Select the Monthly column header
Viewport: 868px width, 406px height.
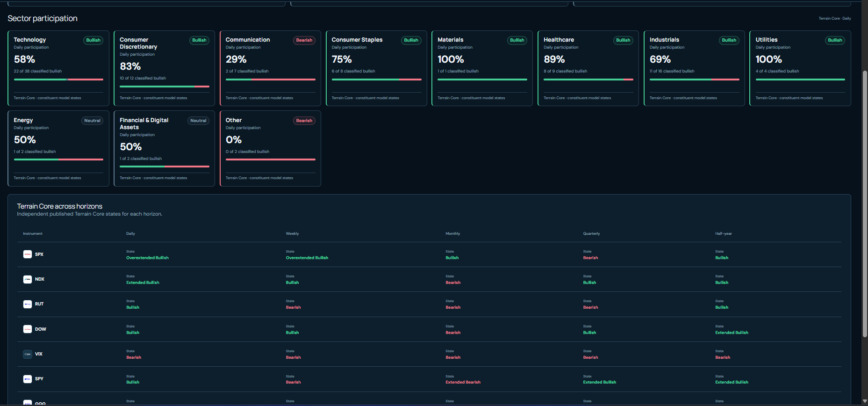coord(452,233)
